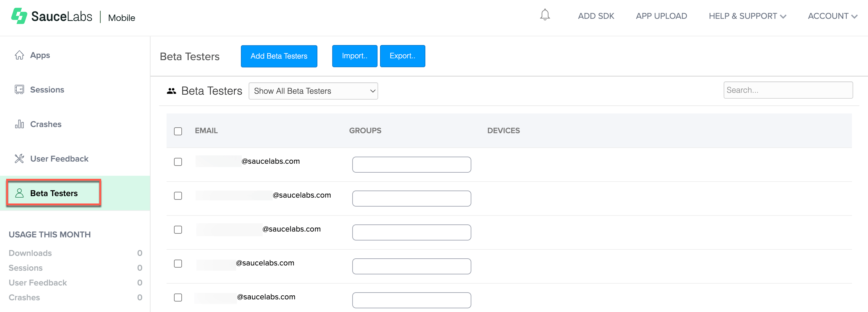Screen dimensions: 868x312
Task: Open App Upload in top navigation
Action: coord(661,16)
